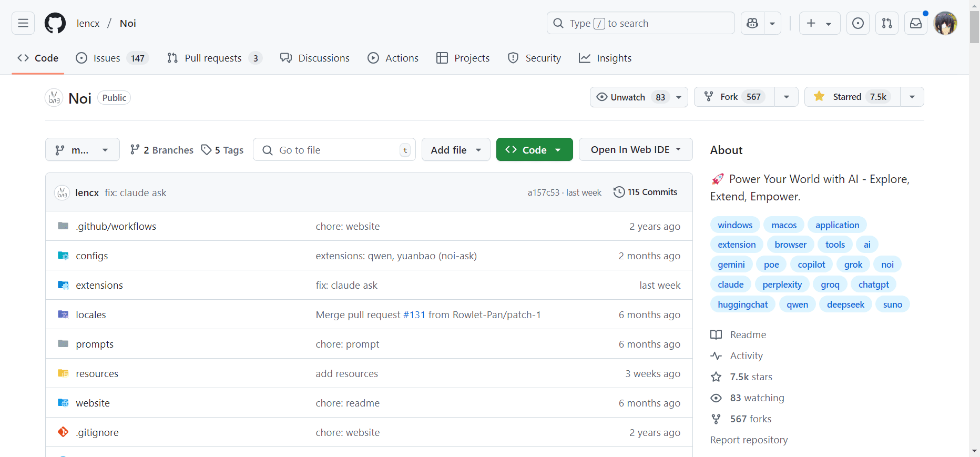Click the deepseek topic tag
This screenshot has height=457, width=980.
(x=845, y=304)
